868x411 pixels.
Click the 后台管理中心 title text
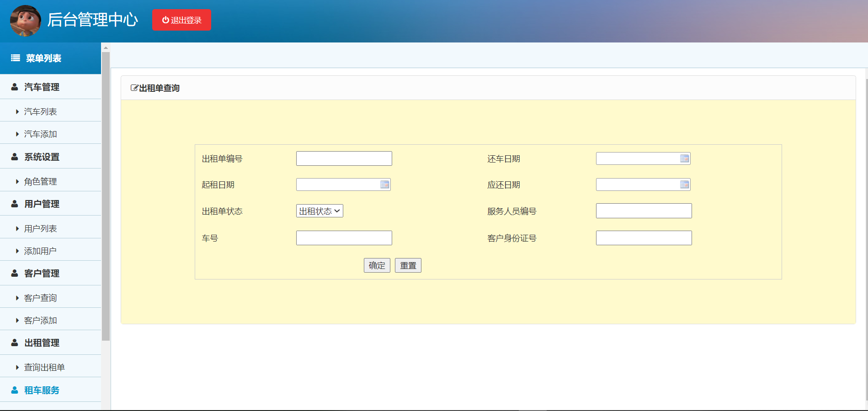pos(92,20)
